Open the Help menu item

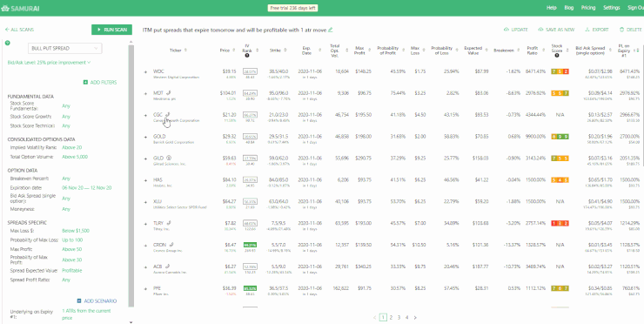552,8
